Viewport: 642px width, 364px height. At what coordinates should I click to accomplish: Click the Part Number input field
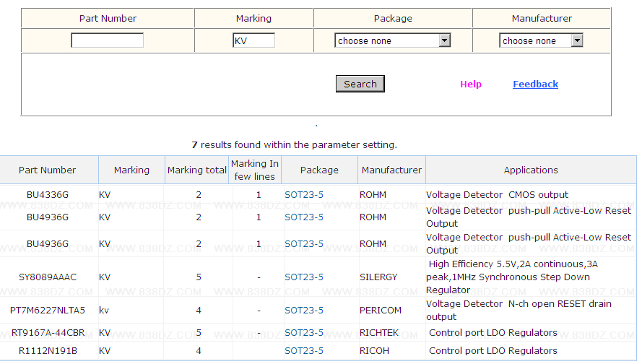click(x=107, y=41)
